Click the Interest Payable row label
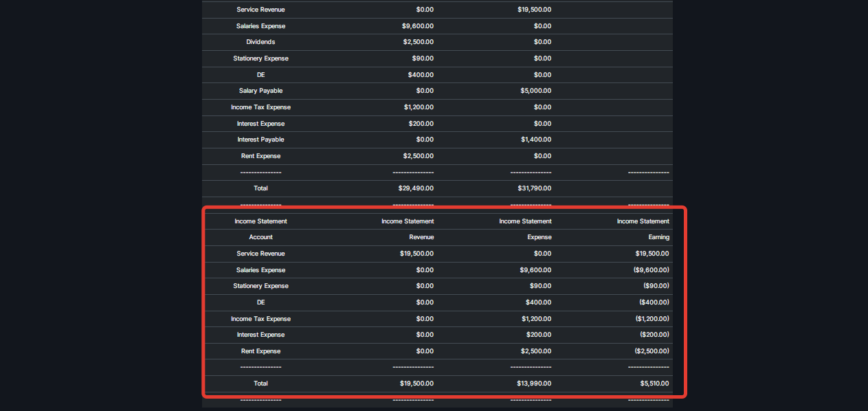Screen dimensions: 868x411 pyautogui.click(x=260, y=140)
